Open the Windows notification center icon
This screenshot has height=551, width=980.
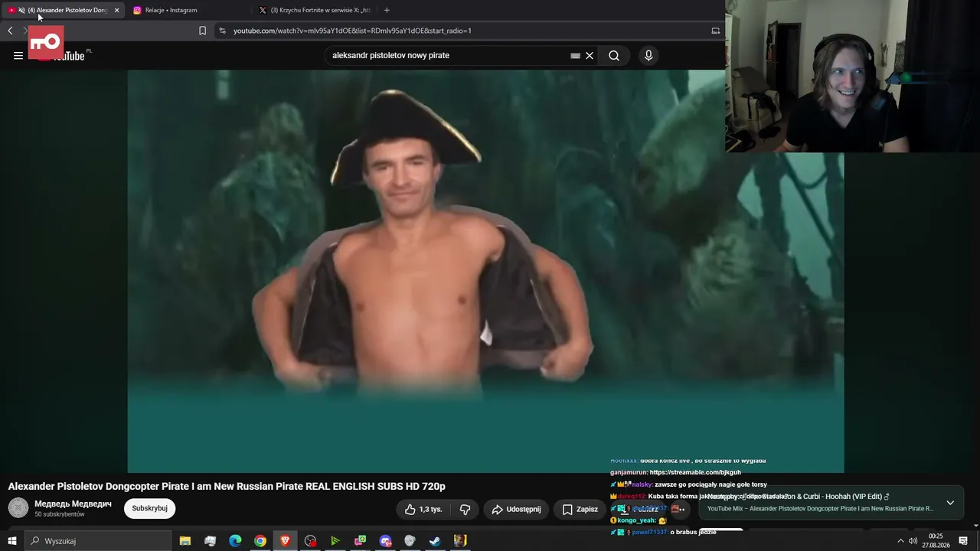coord(964,541)
